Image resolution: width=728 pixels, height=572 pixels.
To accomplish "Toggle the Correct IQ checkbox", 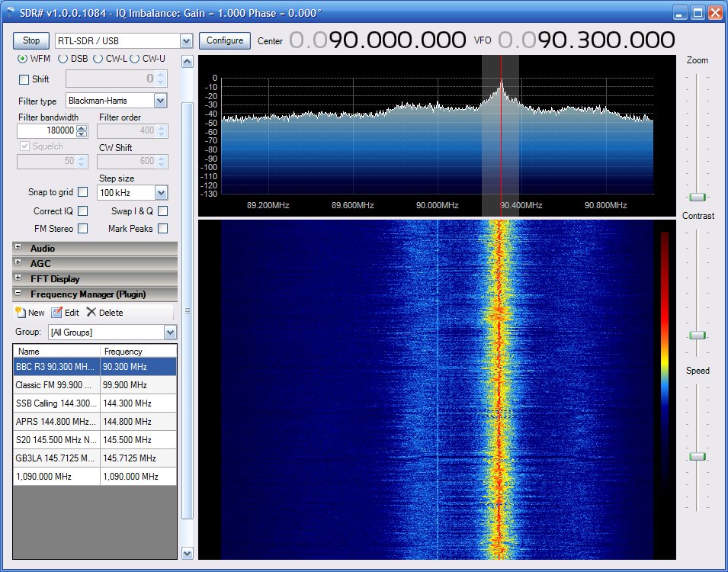I will 83,211.
